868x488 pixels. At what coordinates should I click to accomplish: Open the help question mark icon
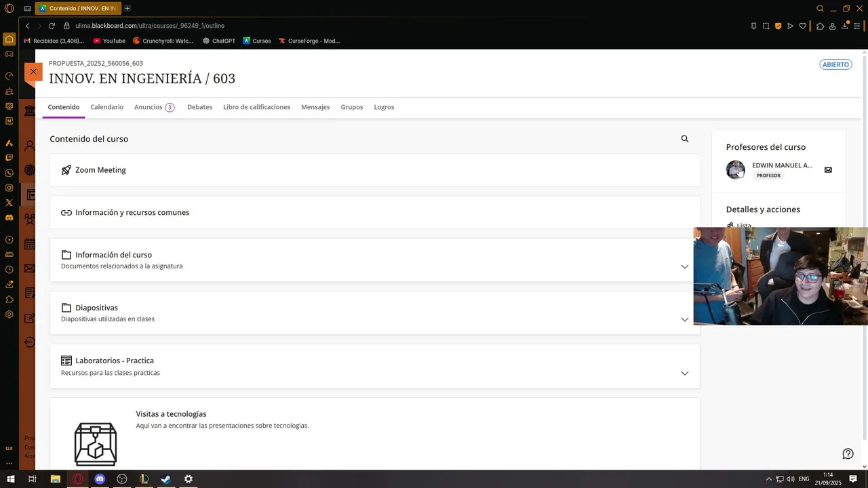(848, 453)
